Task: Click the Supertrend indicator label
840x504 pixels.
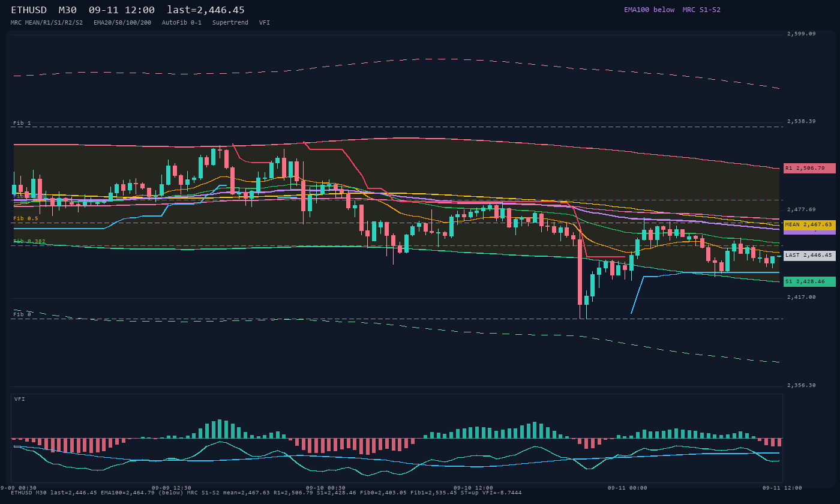Action: tap(230, 23)
